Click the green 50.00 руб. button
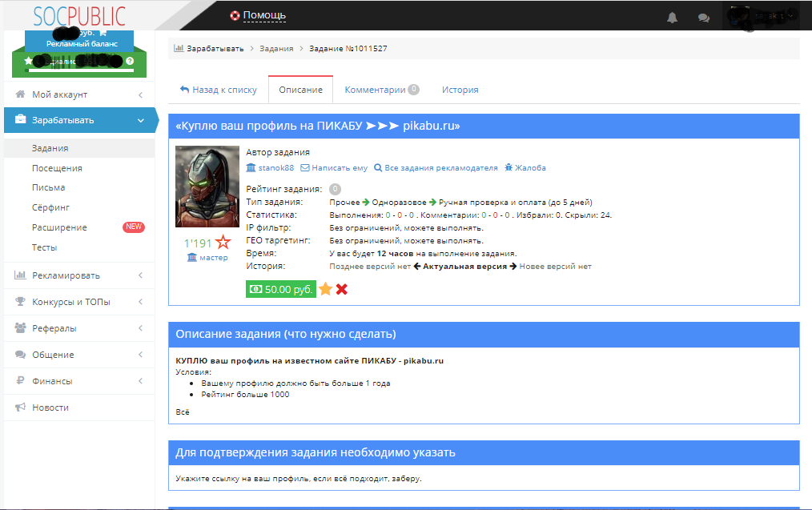Viewport: 812px width, 510px height. (x=281, y=289)
